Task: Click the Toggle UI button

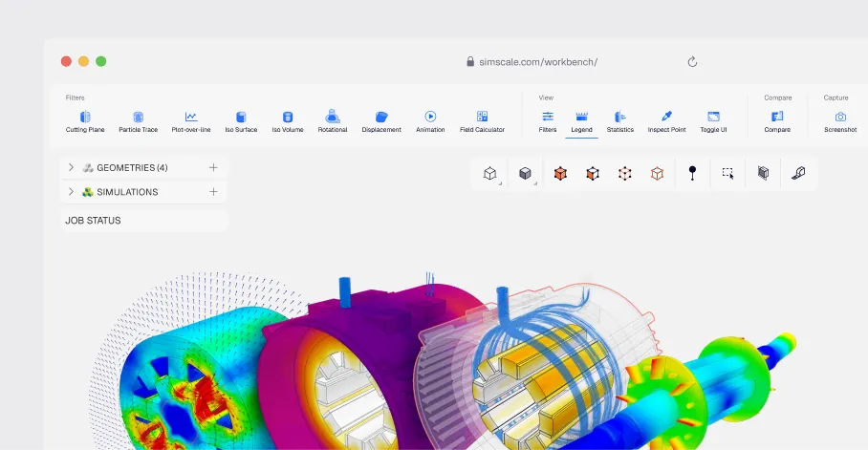Action: coord(713,121)
